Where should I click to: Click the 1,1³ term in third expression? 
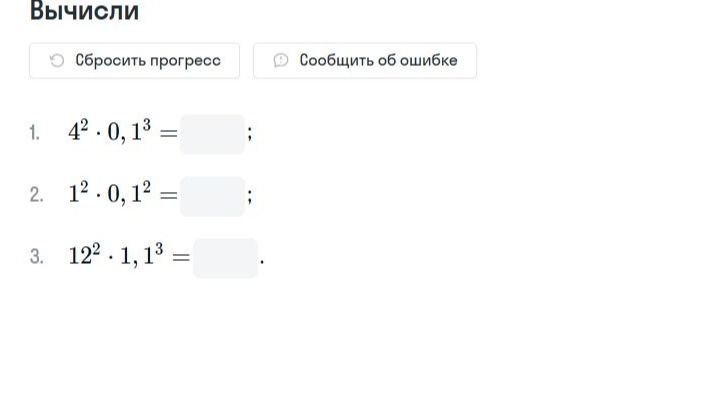coord(141,255)
